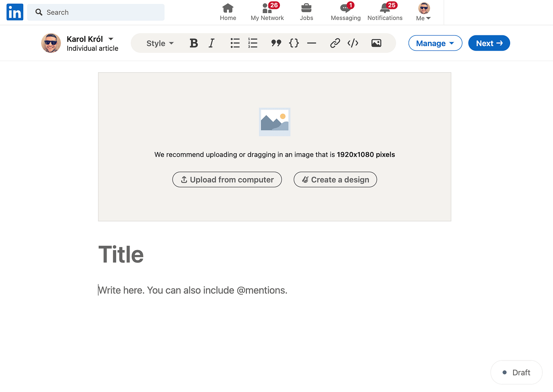Apply bold formatting
The width and height of the screenshot is (553, 392).
(194, 43)
